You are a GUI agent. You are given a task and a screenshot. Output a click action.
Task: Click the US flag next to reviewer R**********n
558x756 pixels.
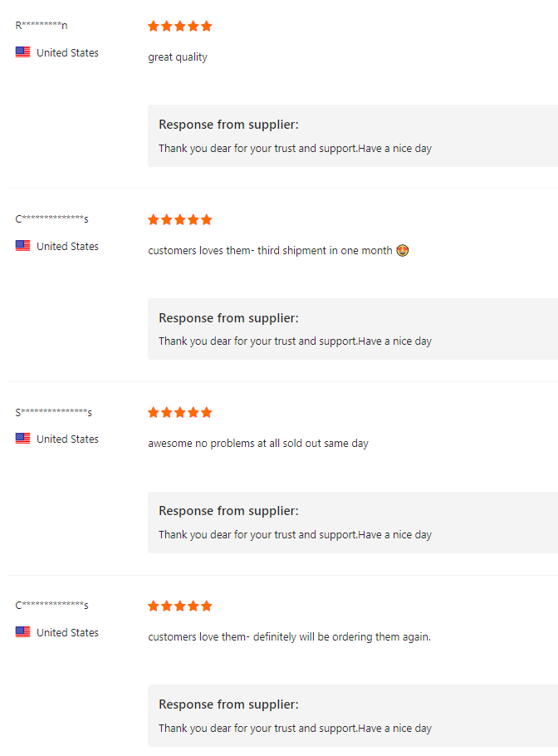click(22, 52)
